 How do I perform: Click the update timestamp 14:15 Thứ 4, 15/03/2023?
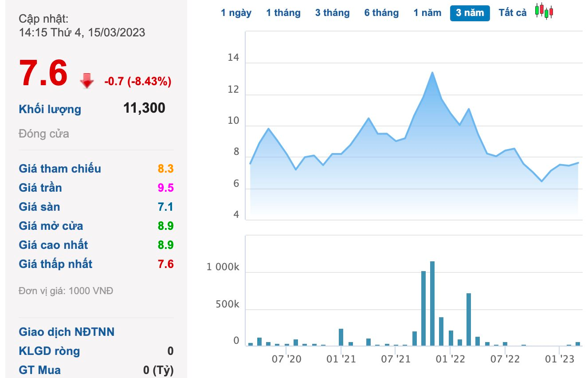click(82, 32)
